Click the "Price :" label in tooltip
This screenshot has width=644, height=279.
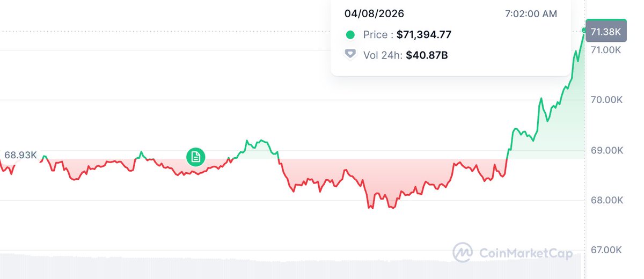pos(378,35)
